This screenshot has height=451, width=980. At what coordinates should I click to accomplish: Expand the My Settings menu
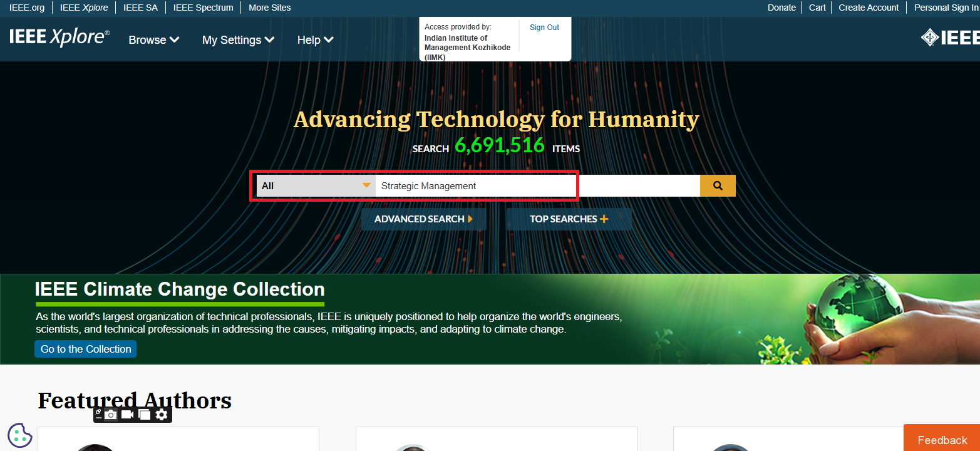(238, 40)
